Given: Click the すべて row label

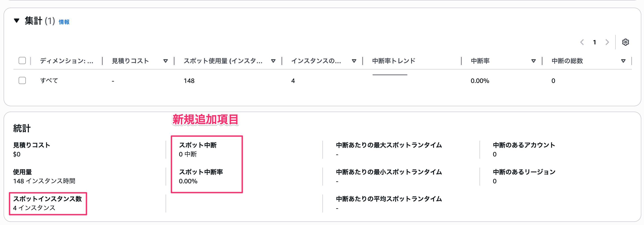Looking at the screenshot, I should (x=49, y=81).
